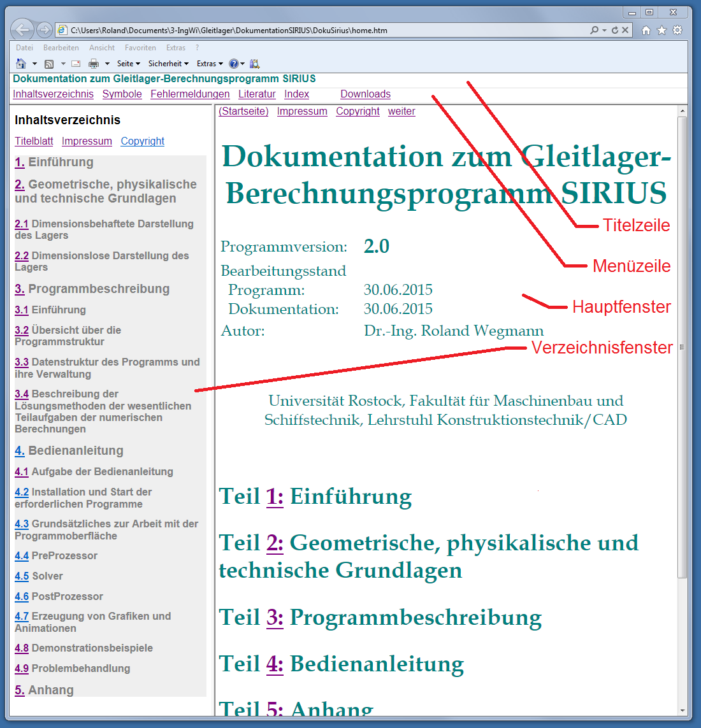Open the Sicherheit dropdown menu
The width and height of the screenshot is (701, 728).
pyautogui.click(x=169, y=64)
